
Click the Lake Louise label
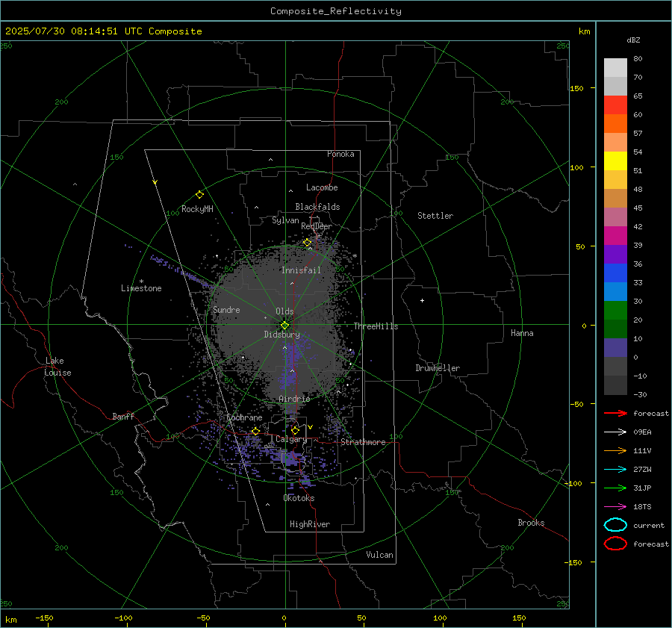coord(57,367)
